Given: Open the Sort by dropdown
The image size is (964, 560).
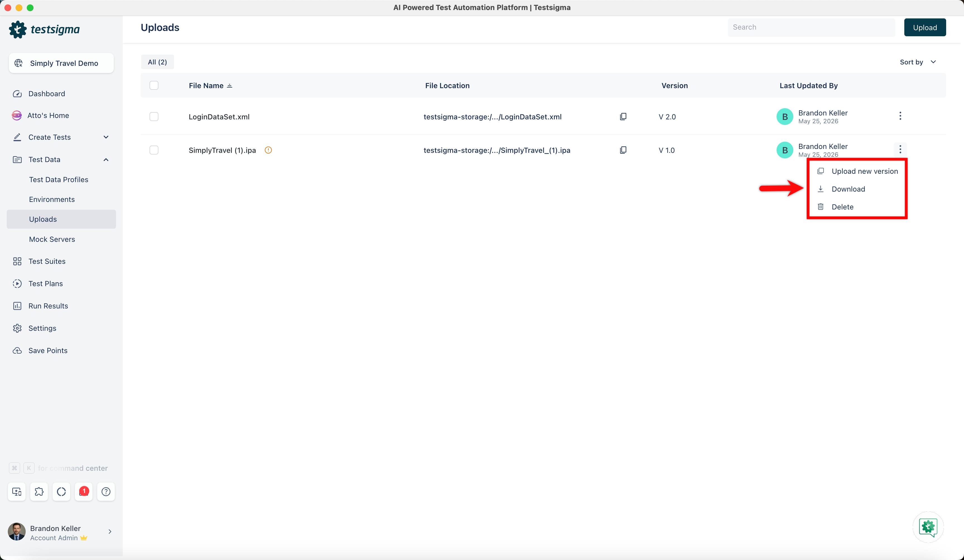Looking at the screenshot, I should click(x=918, y=62).
